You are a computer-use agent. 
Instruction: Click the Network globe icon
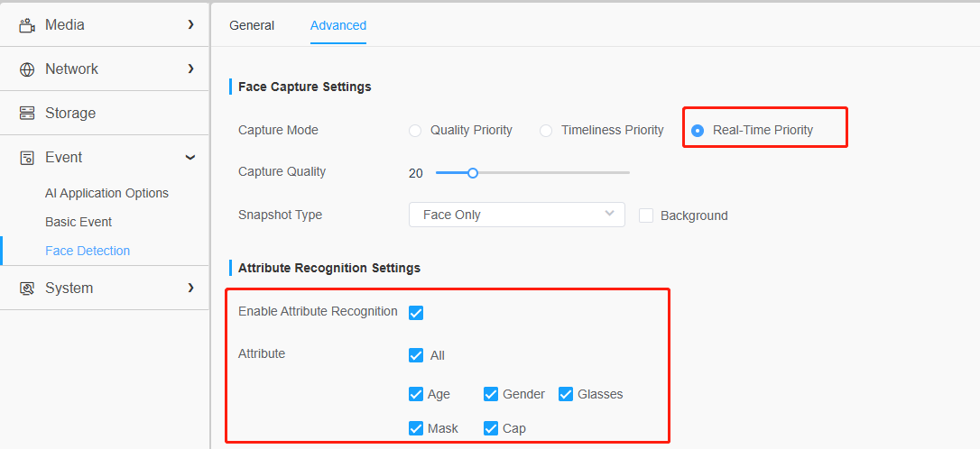(x=27, y=69)
